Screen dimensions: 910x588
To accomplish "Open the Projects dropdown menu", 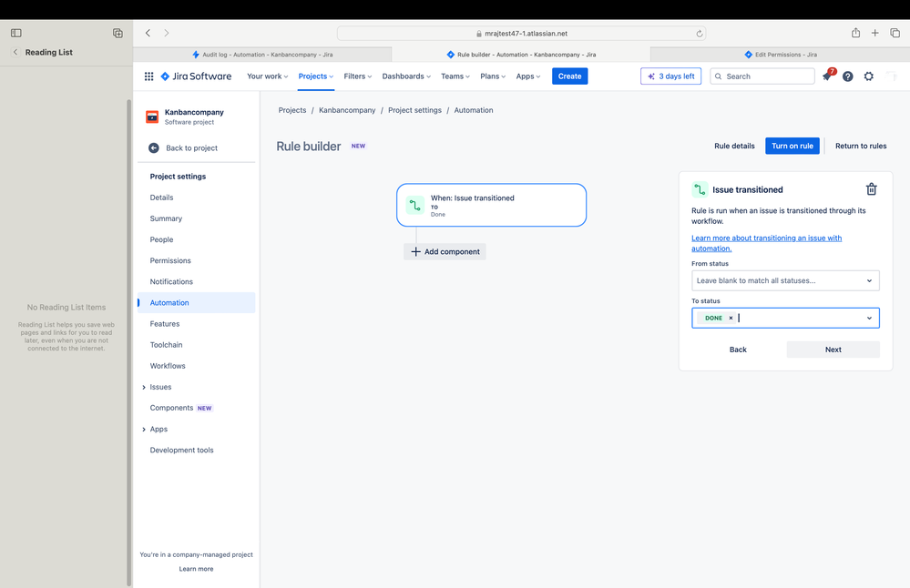I will tap(316, 76).
